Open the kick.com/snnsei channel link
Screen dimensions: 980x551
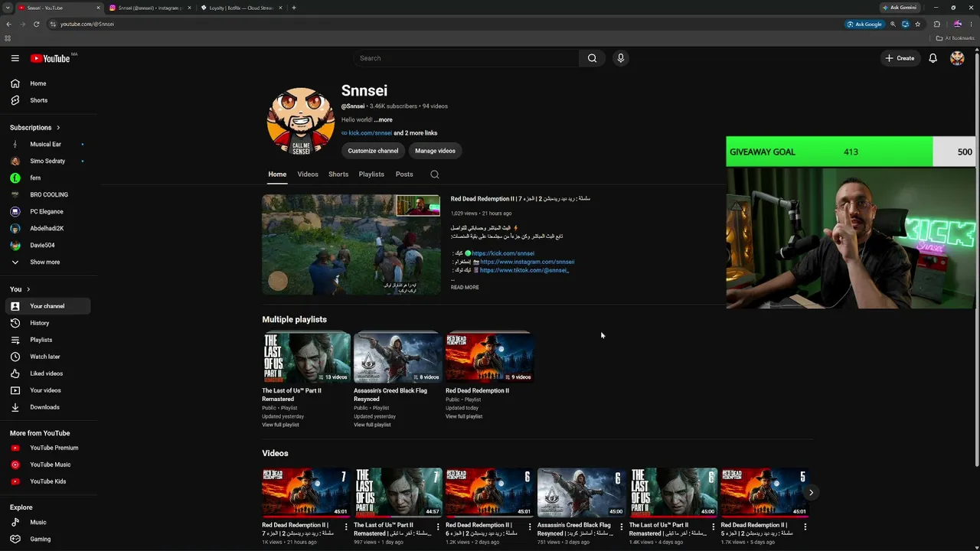click(x=371, y=133)
